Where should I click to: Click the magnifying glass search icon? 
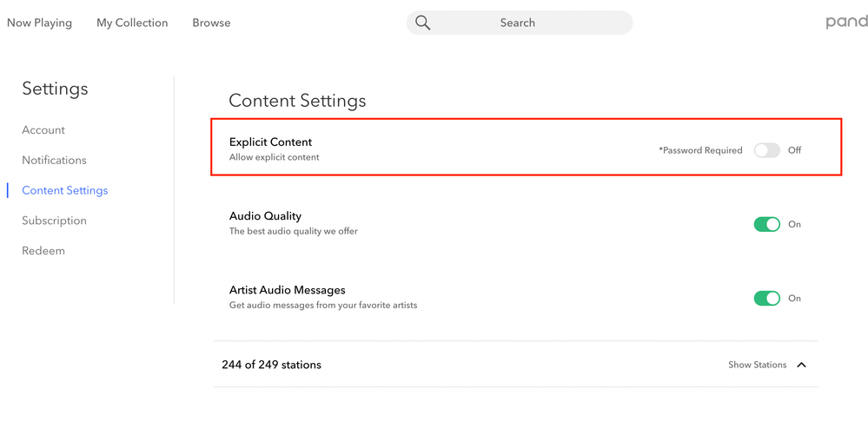point(423,23)
